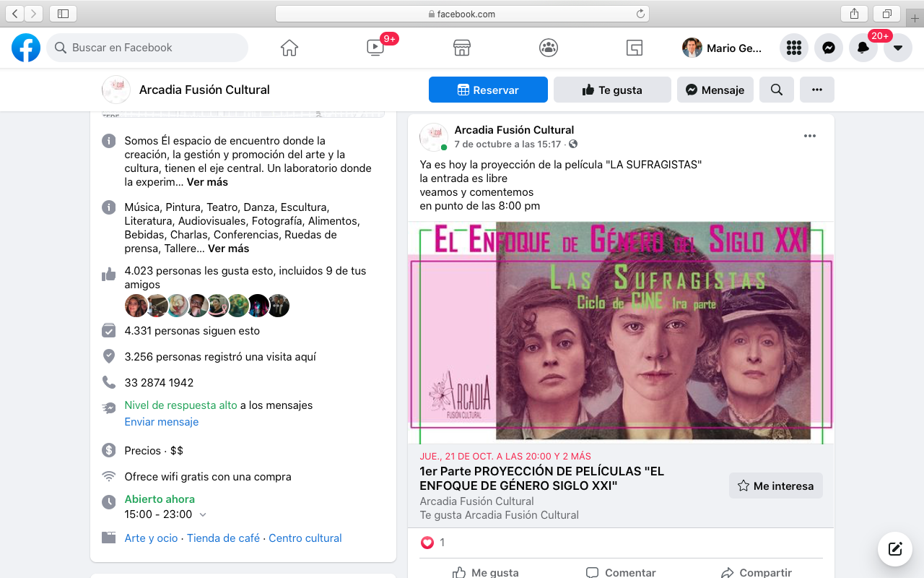Viewport: 924px width, 578px height.
Task: Open the Tienda de café category link
Action: point(223,538)
